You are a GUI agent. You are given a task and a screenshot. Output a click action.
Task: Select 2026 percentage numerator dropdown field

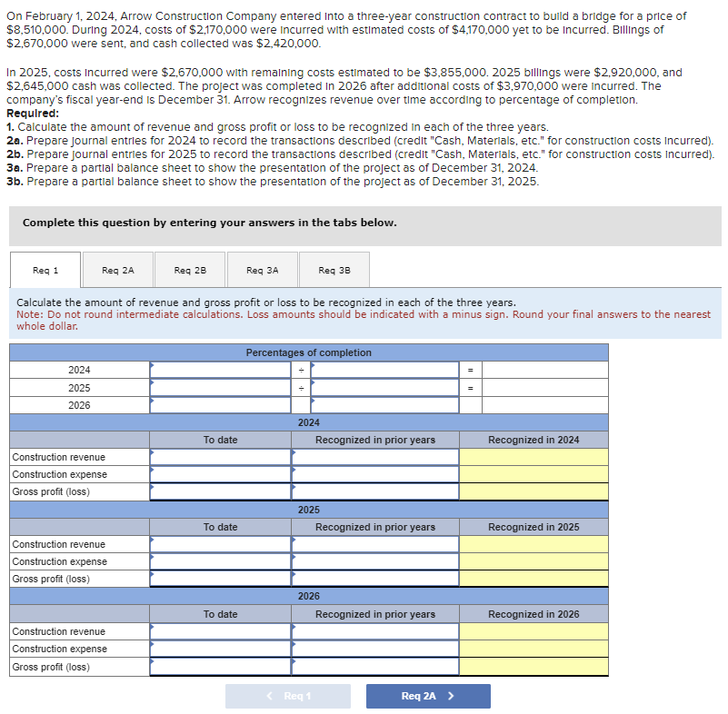click(x=220, y=405)
